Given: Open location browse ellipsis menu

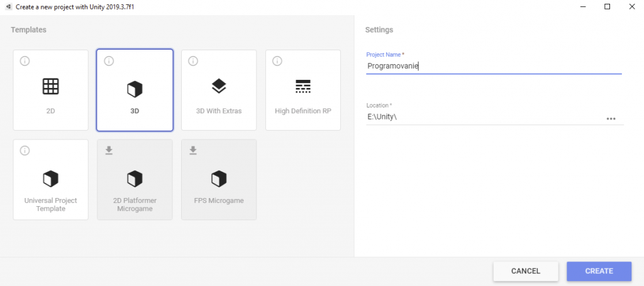Looking at the screenshot, I should point(611,119).
